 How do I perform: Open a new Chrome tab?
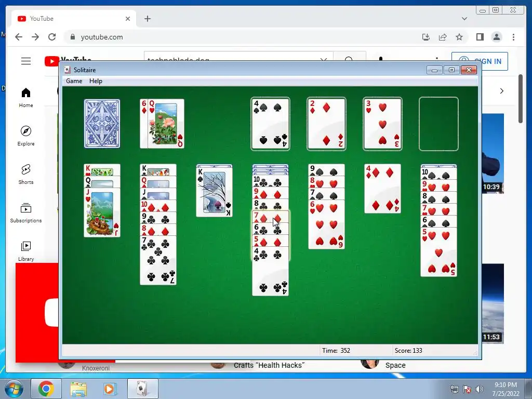[147, 19]
